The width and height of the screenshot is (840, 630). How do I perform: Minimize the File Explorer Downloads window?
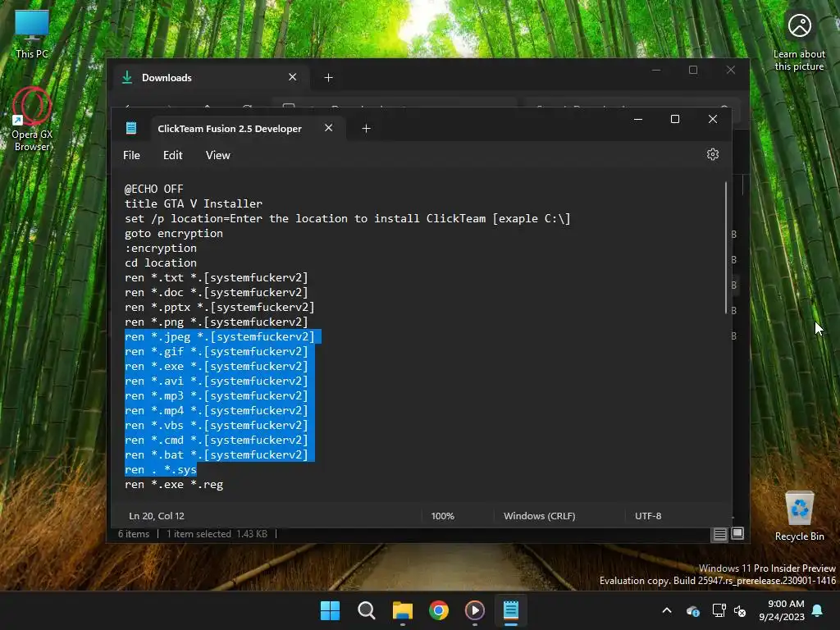[x=656, y=71]
